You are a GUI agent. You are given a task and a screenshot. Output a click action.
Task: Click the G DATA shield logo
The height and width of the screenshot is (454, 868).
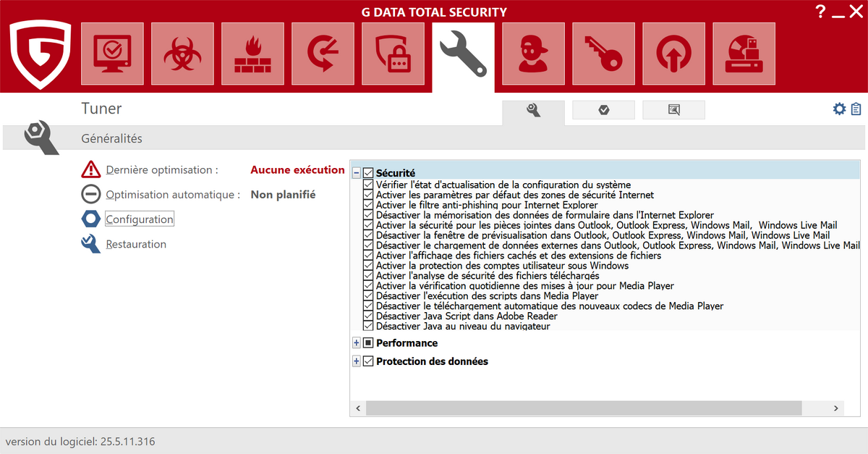40,54
